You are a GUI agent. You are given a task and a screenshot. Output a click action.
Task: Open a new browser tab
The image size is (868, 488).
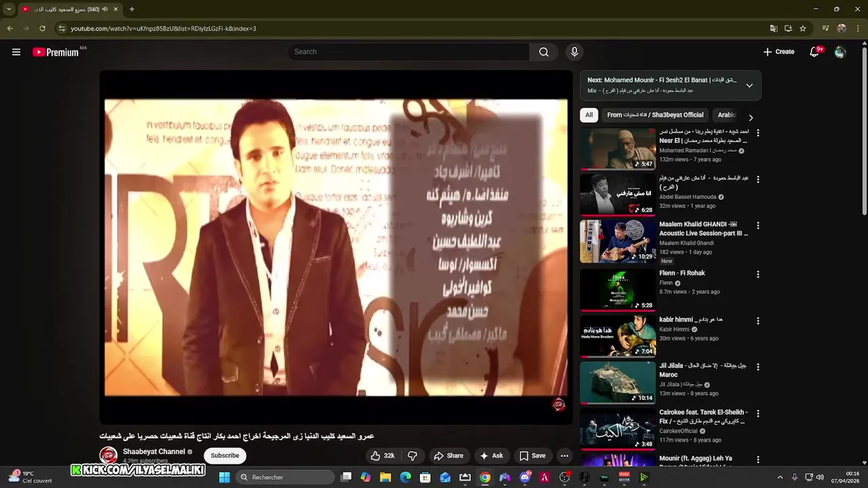(132, 9)
